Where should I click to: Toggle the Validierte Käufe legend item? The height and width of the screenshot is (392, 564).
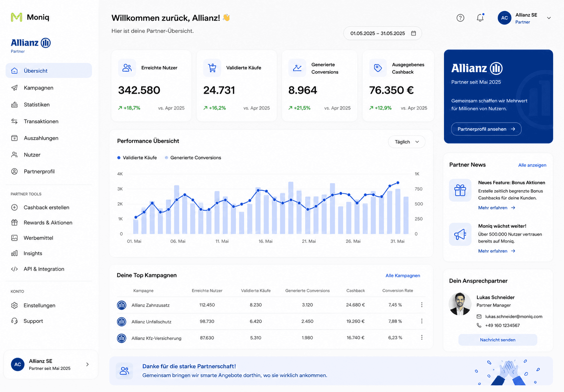coord(137,158)
